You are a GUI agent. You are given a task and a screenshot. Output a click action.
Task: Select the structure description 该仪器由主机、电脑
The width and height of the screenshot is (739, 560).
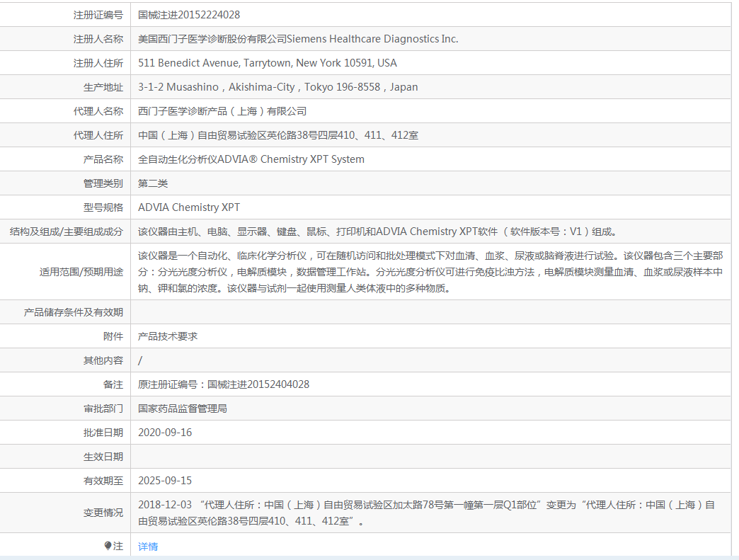378,232
